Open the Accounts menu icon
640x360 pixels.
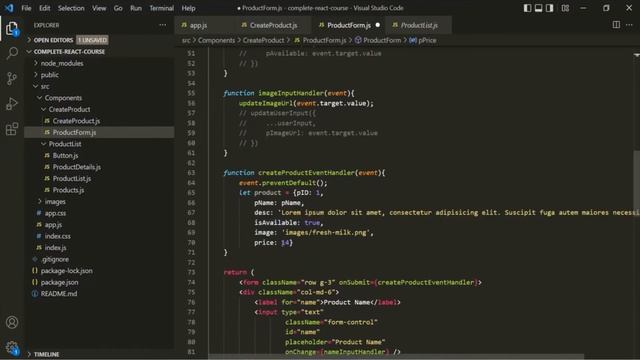tap(12, 322)
